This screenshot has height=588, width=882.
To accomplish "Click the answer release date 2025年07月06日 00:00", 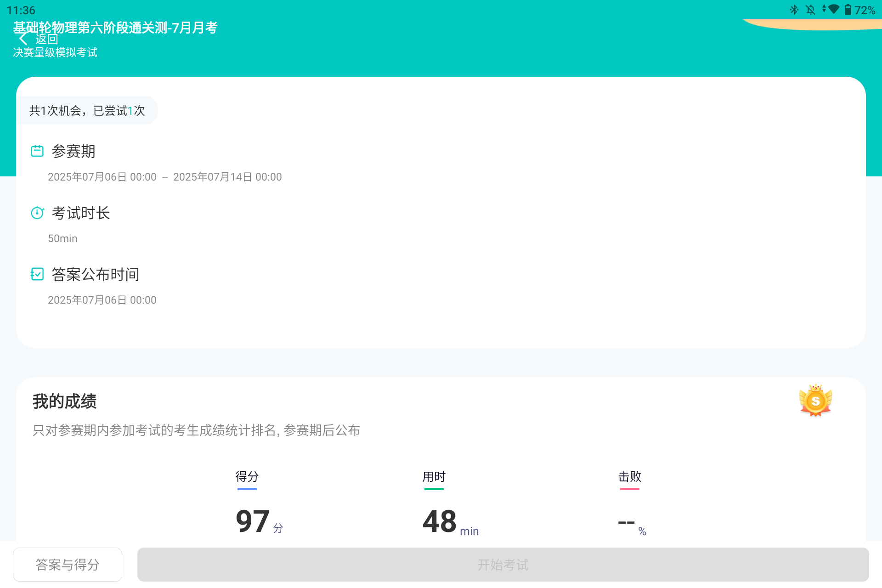I will [x=102, y=300].
